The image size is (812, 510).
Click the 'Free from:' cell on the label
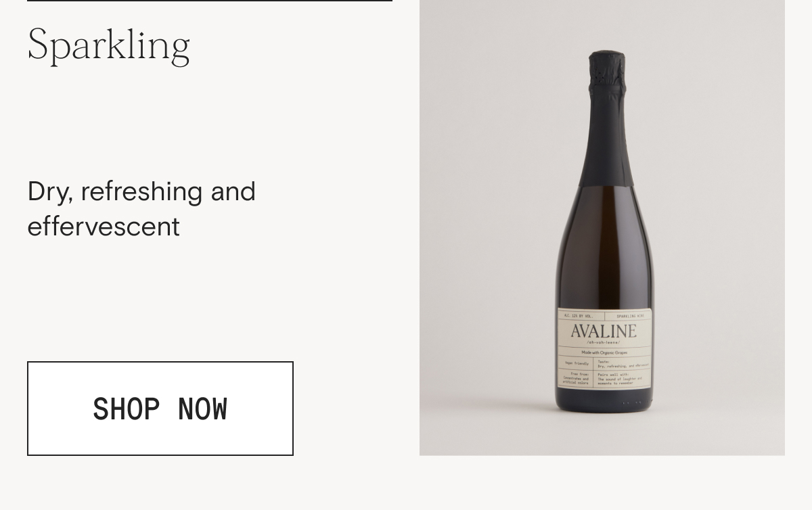(577, 379)
